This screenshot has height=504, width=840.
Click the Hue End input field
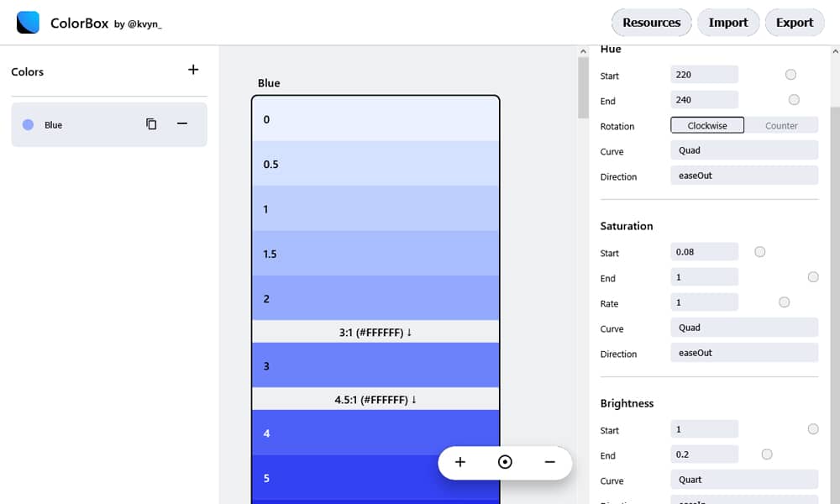[x=705, y=100]
